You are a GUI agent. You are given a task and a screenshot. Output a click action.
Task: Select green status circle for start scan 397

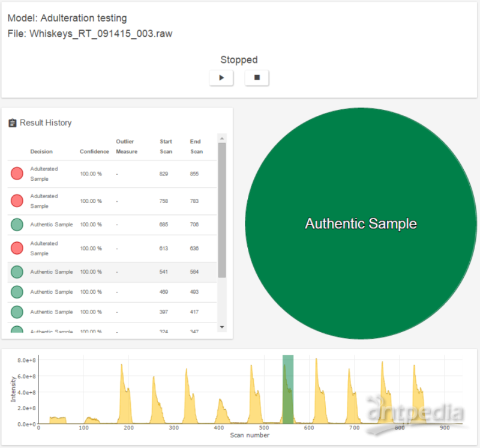click(x=17, y=312)
